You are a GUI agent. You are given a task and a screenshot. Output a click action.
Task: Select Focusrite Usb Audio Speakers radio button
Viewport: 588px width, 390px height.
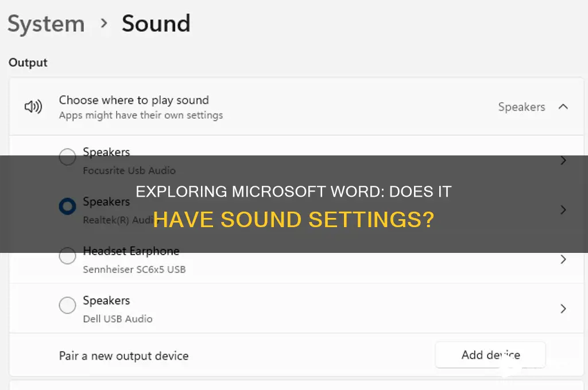[x=68, y=157]
